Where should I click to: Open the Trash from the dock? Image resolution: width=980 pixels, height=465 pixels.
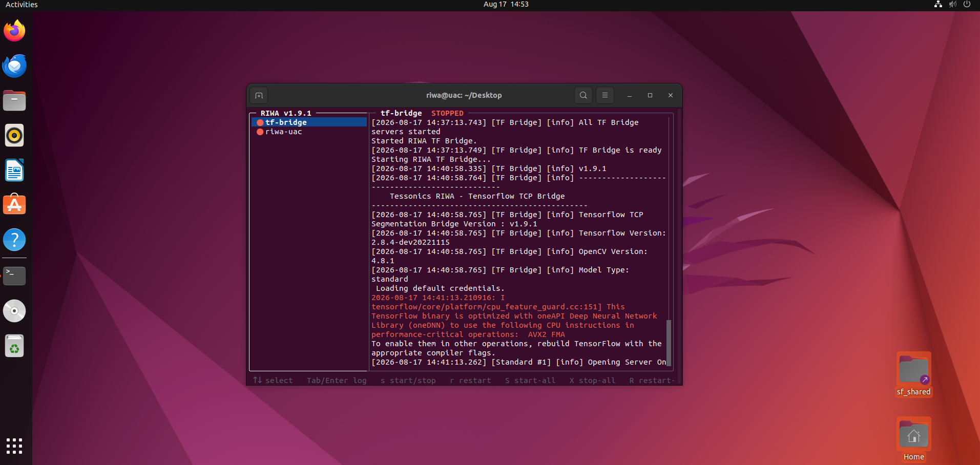(14, 346)
